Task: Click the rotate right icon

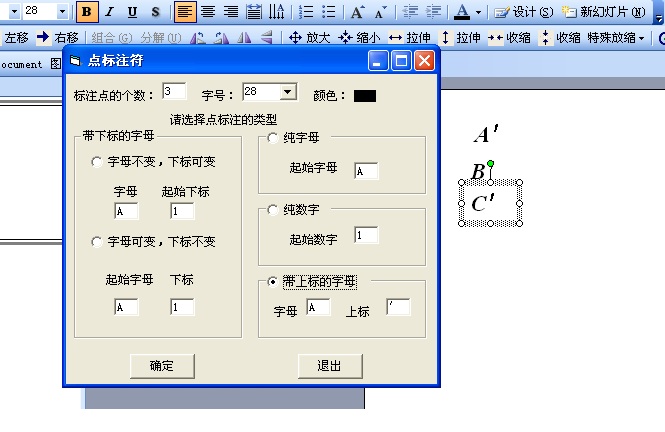Action: coord(221,38)
